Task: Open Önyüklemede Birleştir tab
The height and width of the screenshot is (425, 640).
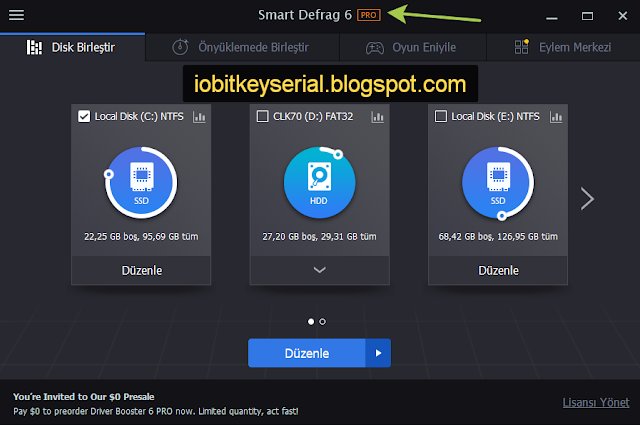Action: (x=242, y=47)
